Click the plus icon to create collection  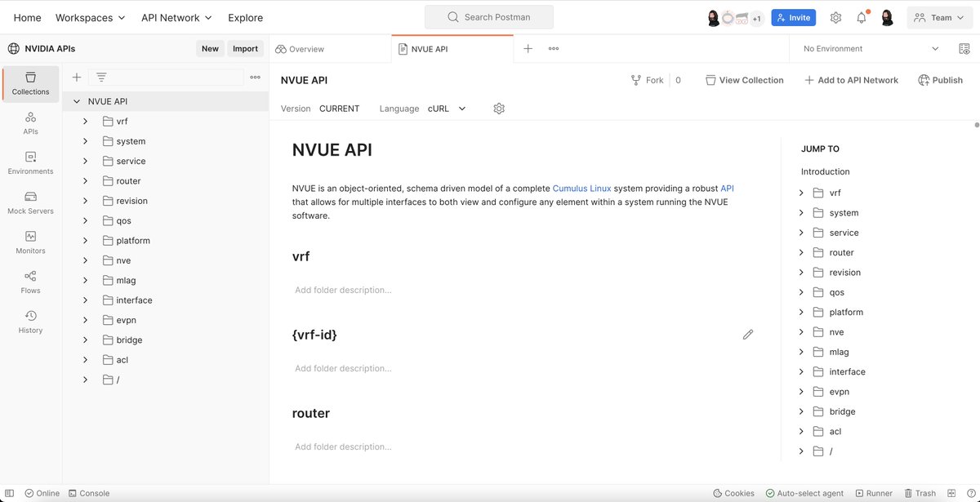coord(77,77)
